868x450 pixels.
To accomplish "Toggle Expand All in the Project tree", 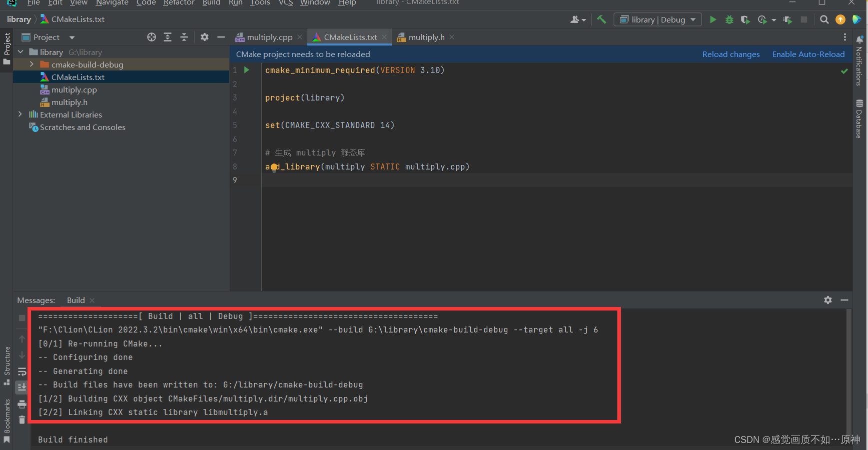I will [x=168, y=37].
